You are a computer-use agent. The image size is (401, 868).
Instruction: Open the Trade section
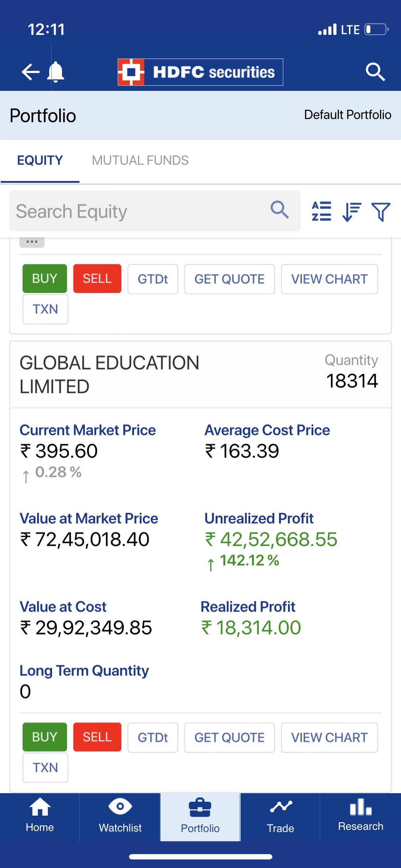281,816
